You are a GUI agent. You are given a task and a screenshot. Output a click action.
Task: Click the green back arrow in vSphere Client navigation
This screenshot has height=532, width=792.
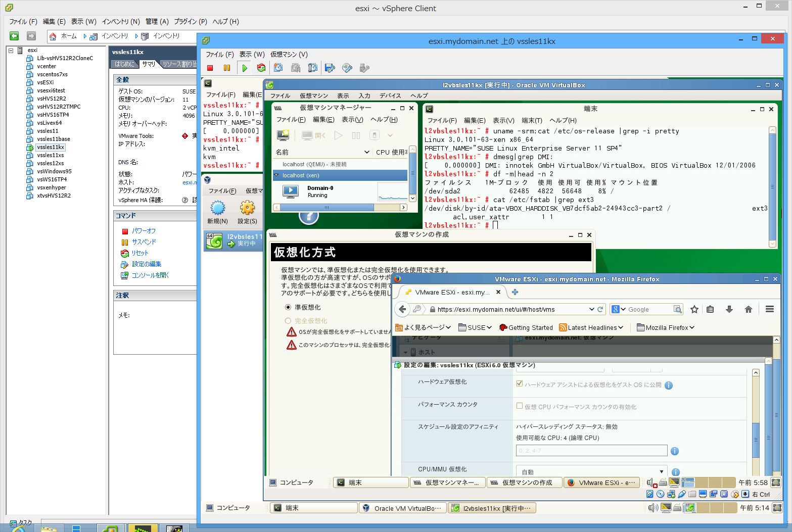pyautogui.click(x=14, y=36)
